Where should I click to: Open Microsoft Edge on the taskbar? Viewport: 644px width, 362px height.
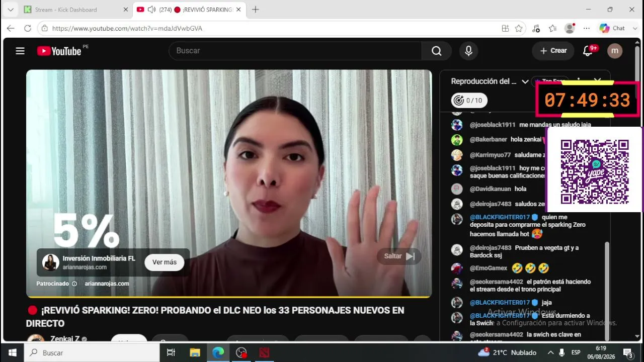(x=218, y=353)
